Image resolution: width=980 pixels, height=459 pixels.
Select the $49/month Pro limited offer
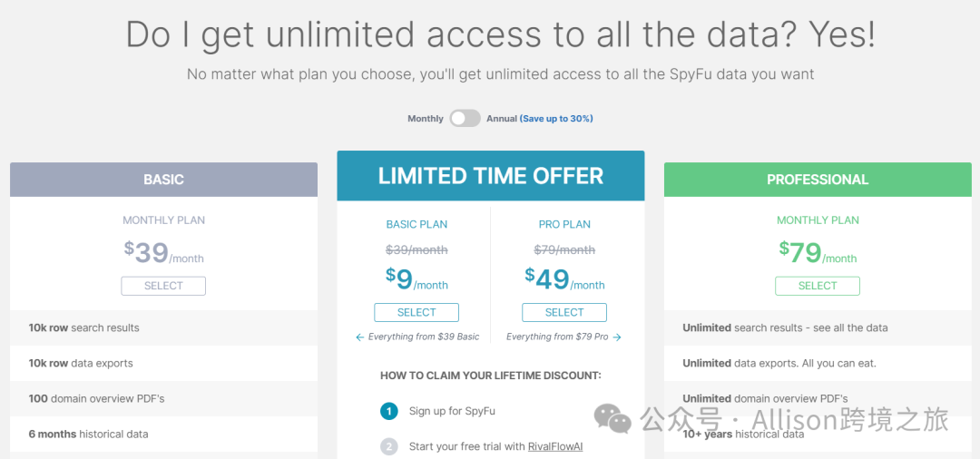[564, 312]
